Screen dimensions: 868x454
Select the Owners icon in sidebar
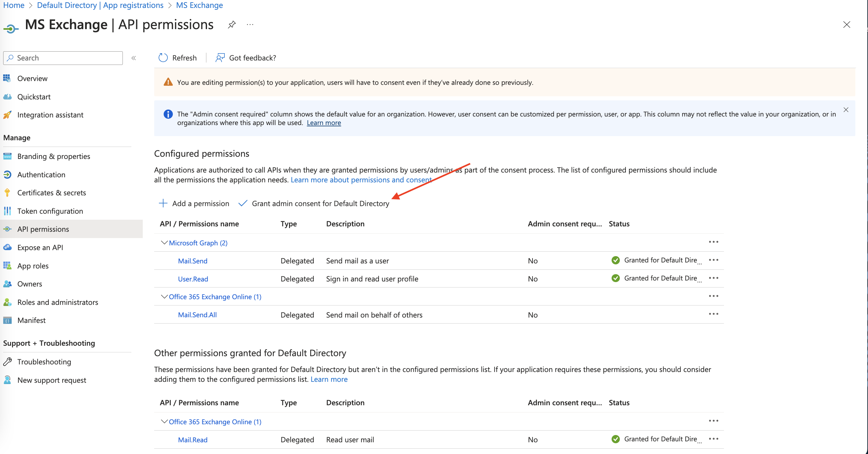pyautogui.click(x=7, y=284)
